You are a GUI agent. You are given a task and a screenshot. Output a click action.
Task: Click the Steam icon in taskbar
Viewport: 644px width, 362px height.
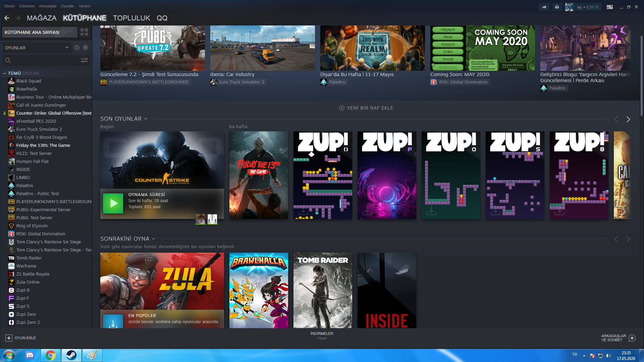click(x=71, y=355)
